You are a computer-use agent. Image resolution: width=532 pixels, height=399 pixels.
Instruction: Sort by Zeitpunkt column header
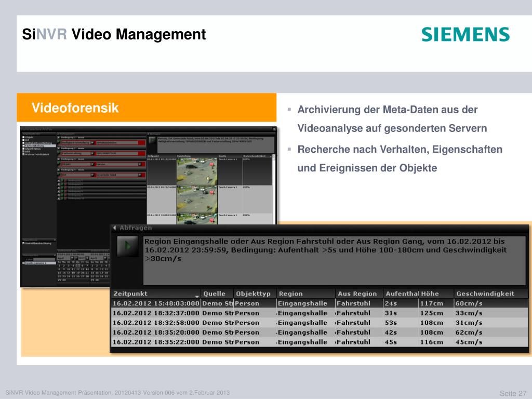(x=156, y=294)
